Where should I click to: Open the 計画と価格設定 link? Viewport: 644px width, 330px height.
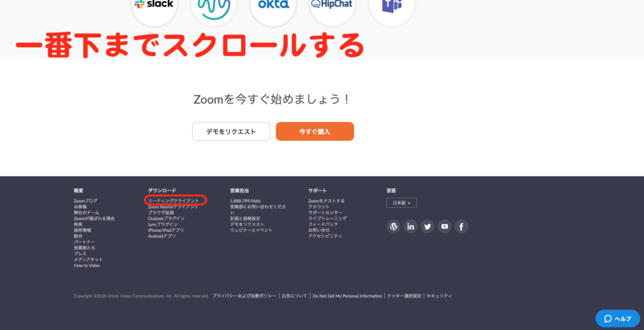click(x=245, y=219)
